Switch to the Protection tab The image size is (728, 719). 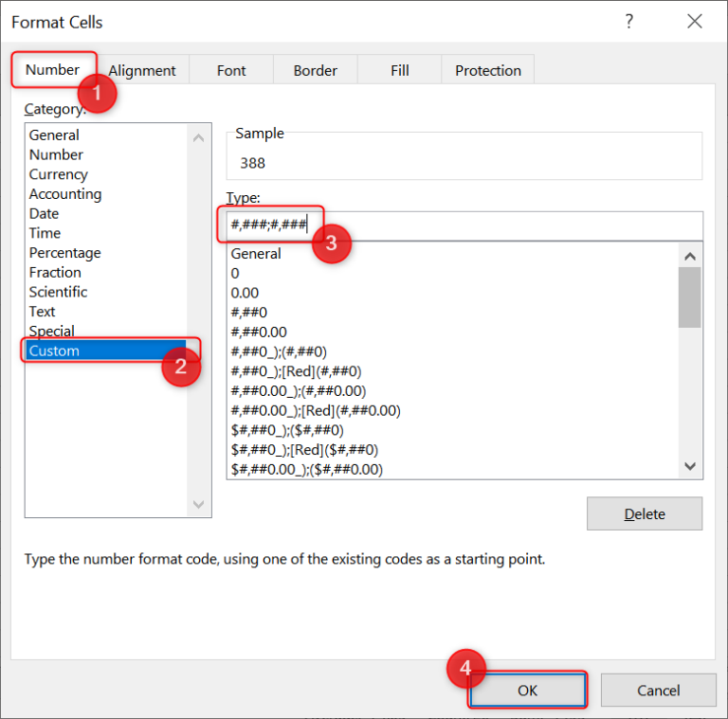tap(487, 70)
